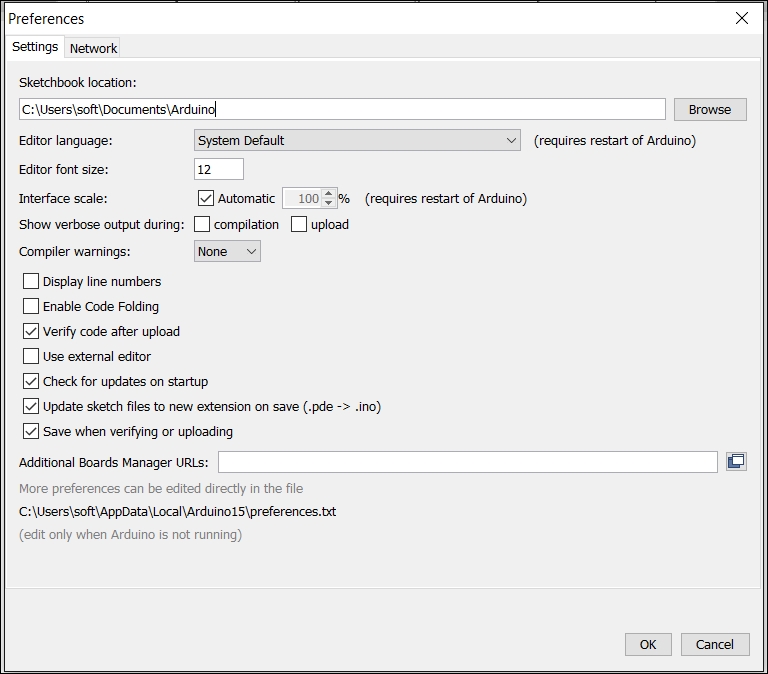Switch to the Network tab
The width and height of the screenshot is (768, 674).
[93, 48]
